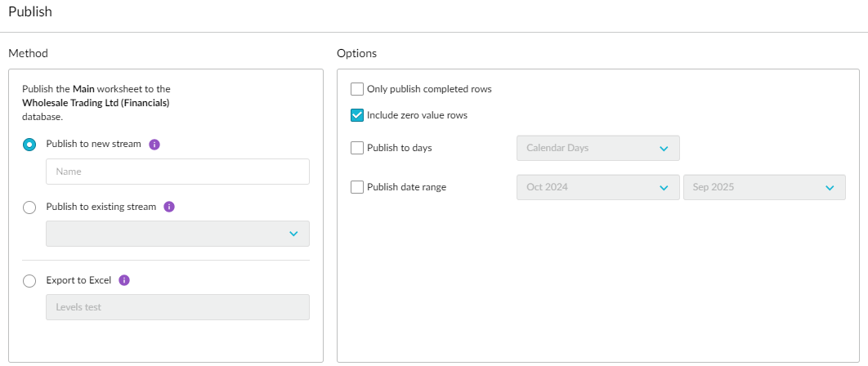Expand the Sep 2025 end date dropdown
868x366 pixels.
point(763,187)
